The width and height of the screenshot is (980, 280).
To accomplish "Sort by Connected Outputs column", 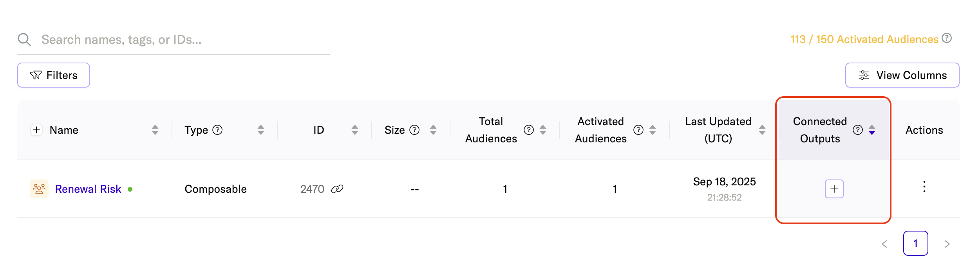I will click(x=872, y=130).
